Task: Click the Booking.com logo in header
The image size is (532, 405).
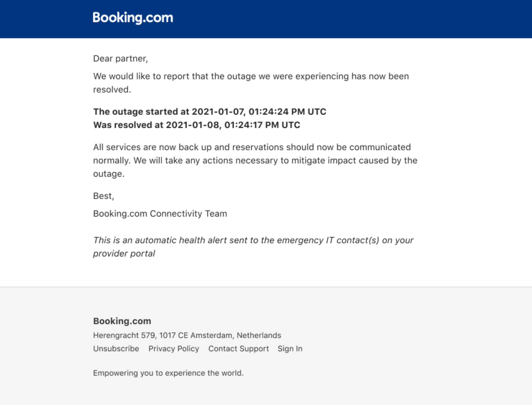Action: pyautogui.click(x=133, y=18)
